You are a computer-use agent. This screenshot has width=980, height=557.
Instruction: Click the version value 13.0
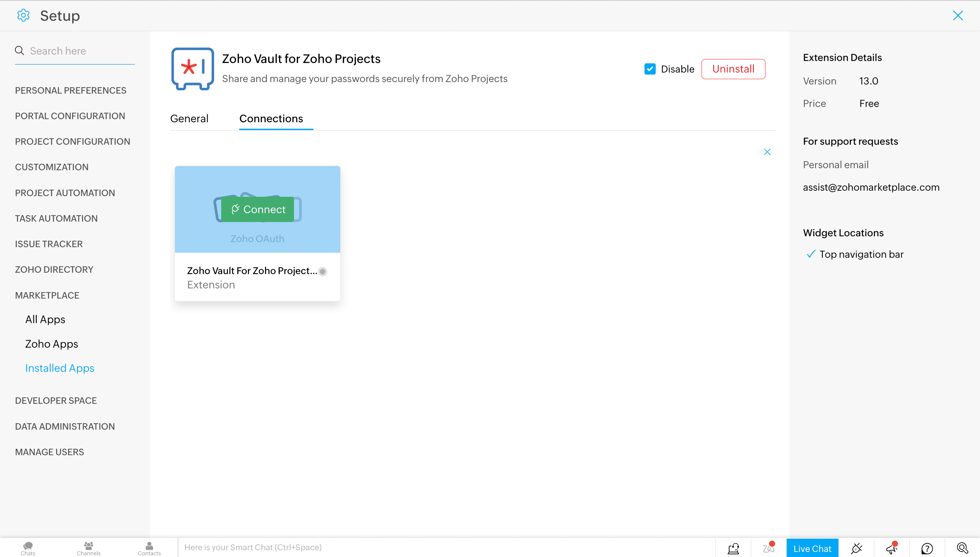pos(868,81)
